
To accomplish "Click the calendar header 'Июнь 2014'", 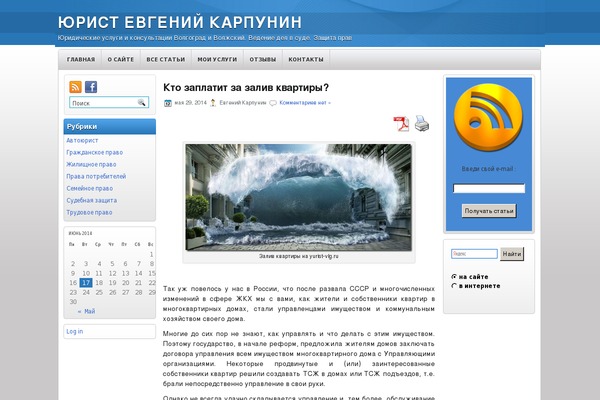I will coord(80,233).
